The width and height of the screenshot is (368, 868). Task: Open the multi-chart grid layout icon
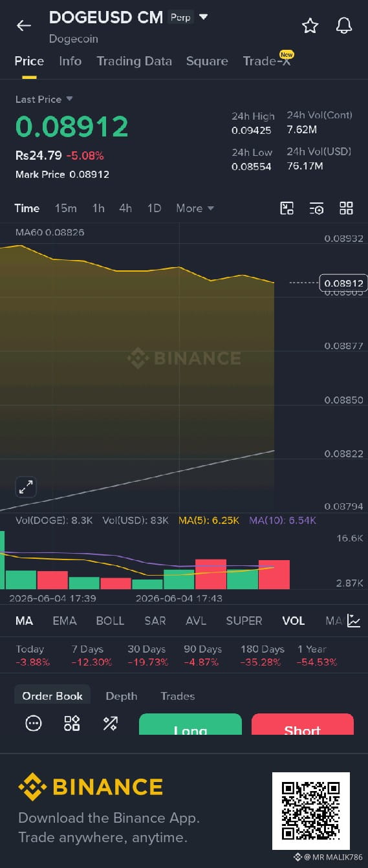click(x=346, y=208)
